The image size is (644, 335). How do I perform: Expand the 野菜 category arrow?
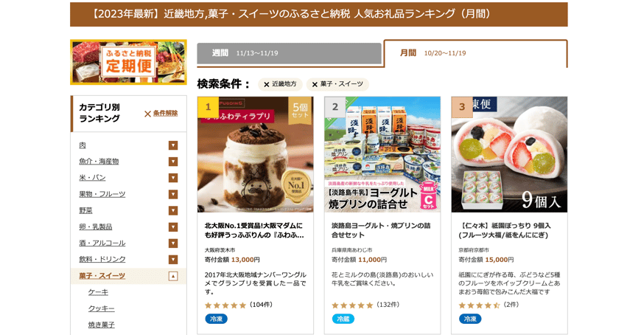pos(173,211)
